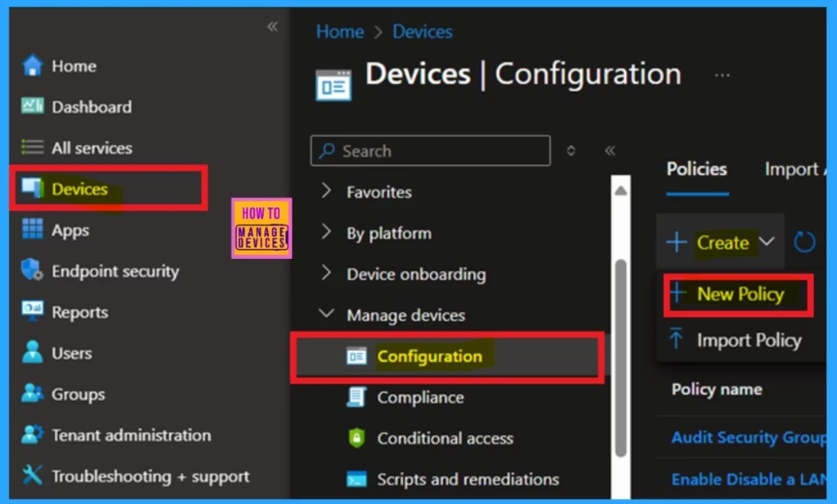The width and height of the screenshot is (837, 504).
Task: Open Apps in the left navigation
Action: coord(70,230)
